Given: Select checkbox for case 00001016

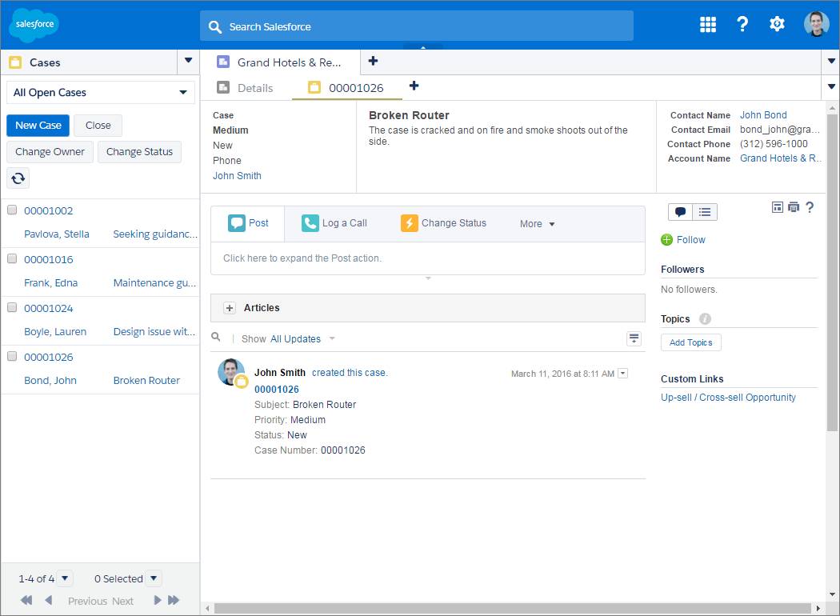Looking at the screenshot, I should 12,258.
